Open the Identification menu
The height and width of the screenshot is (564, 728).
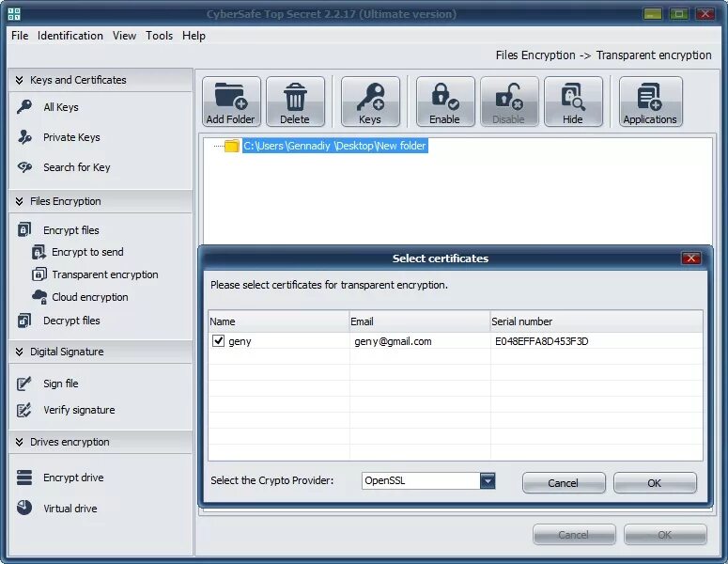(70, 36)
